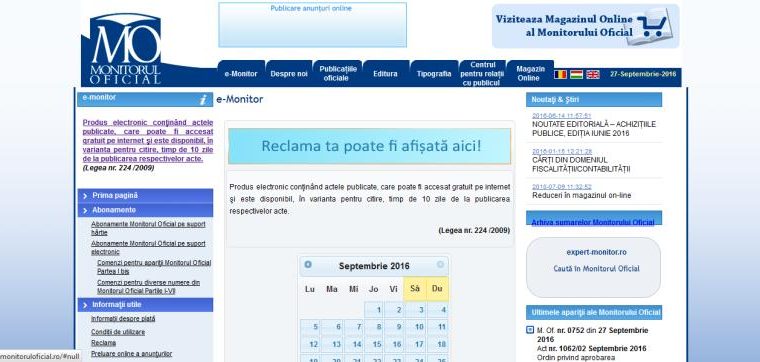Go to previous month in calendar
This screenshot has width=760, height=362.
coord(308,265)
